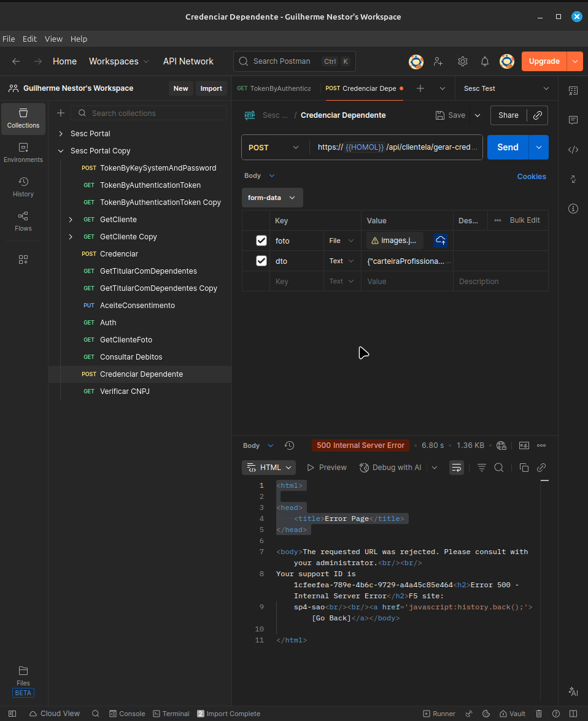Uncheck the foto parameter checkbox
This screenshot has width=588, height=721.
click(x=261, y=241)
